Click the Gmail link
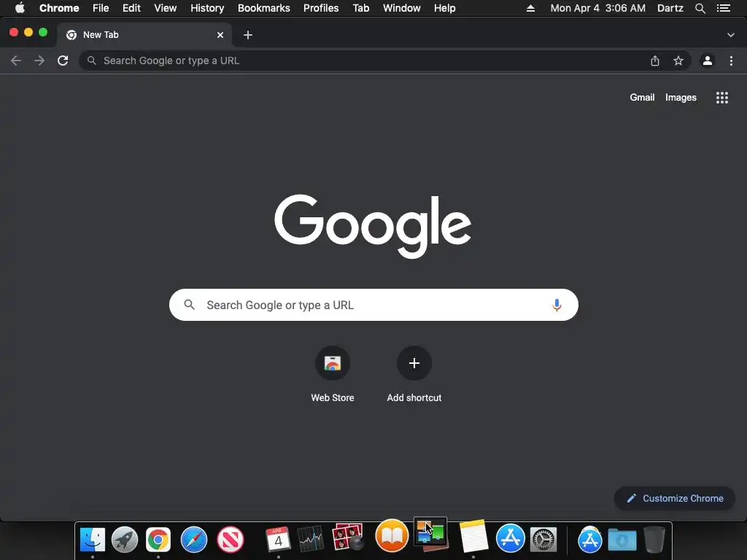The width and height of the screenshot is (747, 560). point(642,97)
